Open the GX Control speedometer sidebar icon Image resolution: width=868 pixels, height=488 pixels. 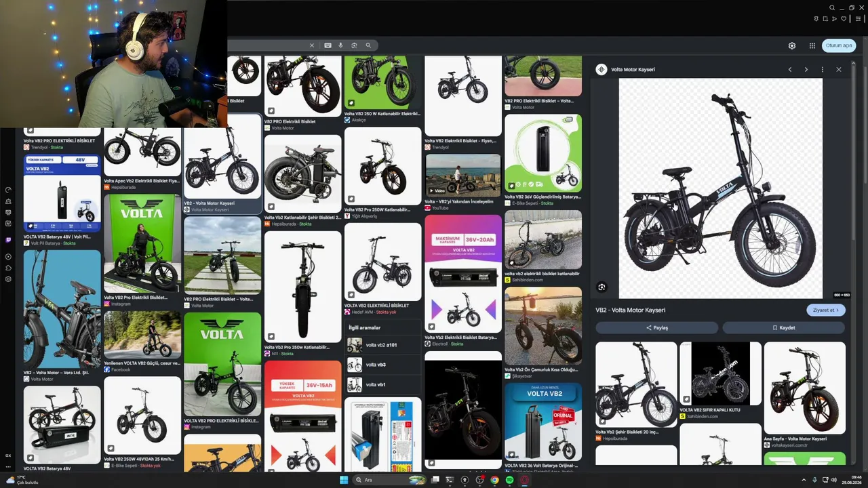tap(8, 190)
